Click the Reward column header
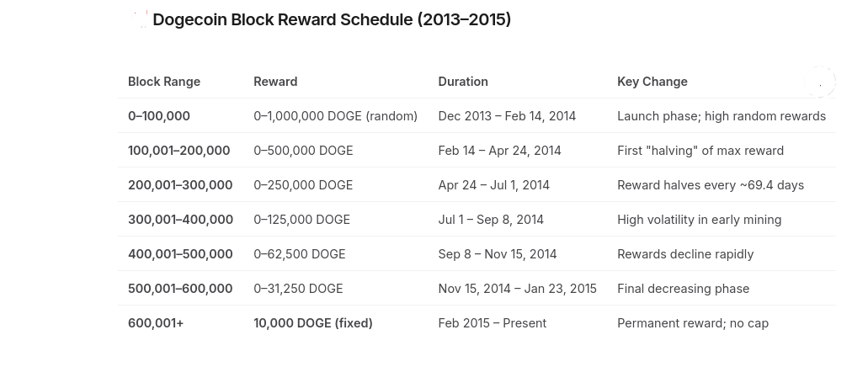This screenshot has width=868, height=383. (275, 82)
